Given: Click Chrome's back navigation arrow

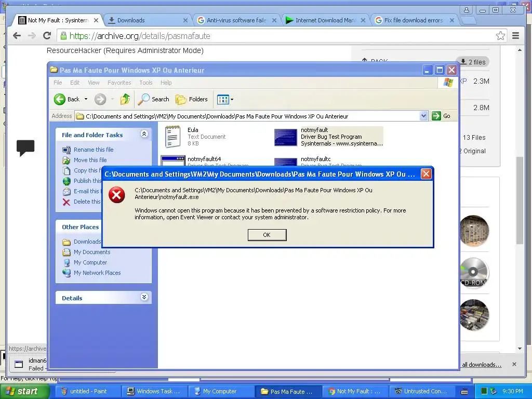Looking at the screenshot, I should point(17,36).
